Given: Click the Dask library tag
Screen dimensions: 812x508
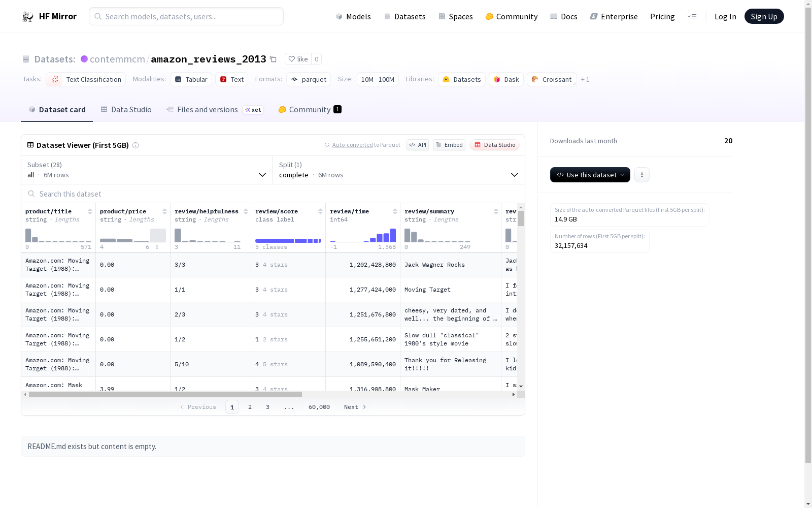Looking at the screenshot, I should tap(506, 79).
